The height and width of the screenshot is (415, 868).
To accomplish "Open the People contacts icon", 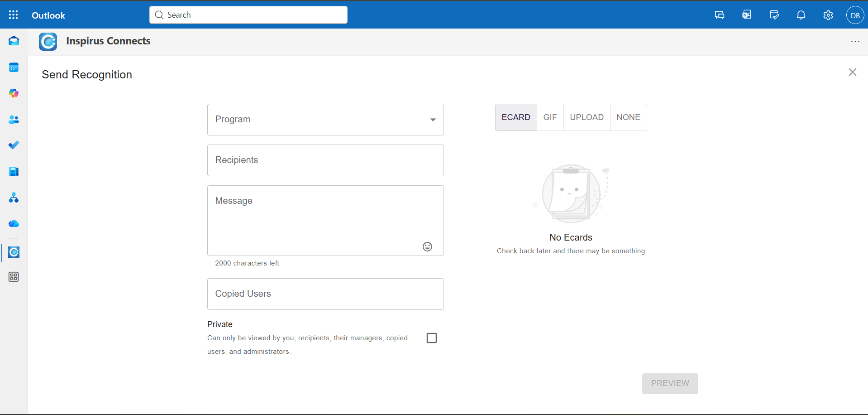I will (14, 120).
